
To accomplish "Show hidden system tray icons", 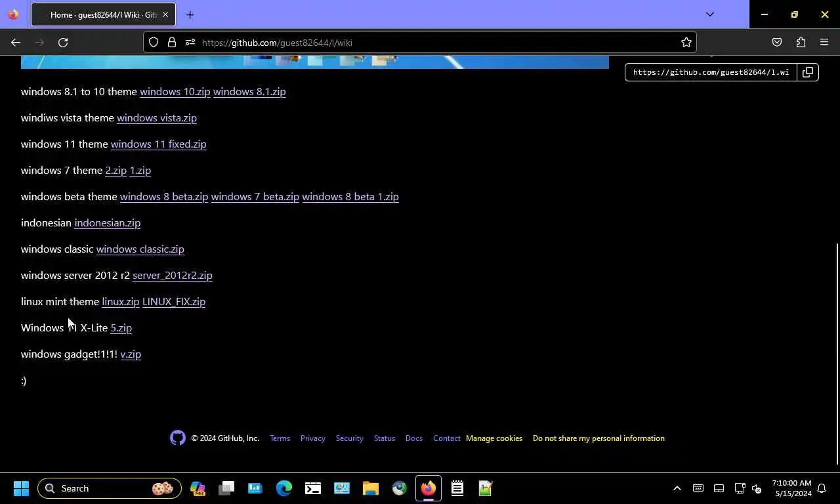I will click(x=677, y=488).
